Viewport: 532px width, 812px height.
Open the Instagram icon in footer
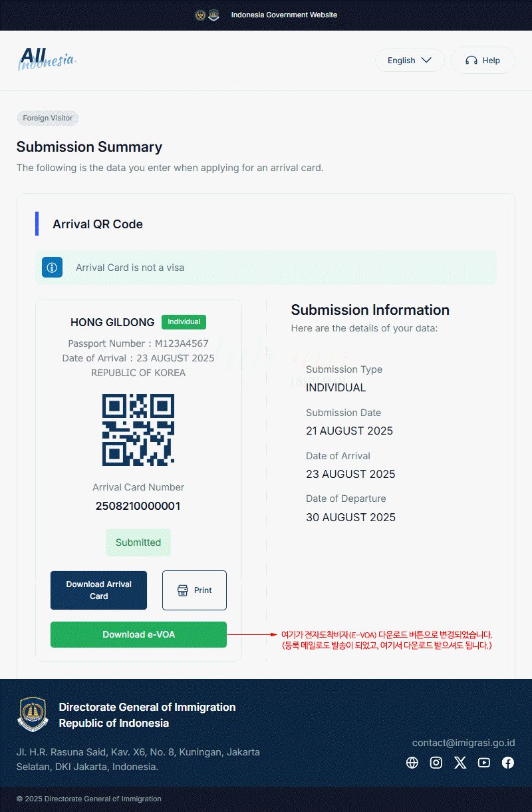tap(436, 763)
